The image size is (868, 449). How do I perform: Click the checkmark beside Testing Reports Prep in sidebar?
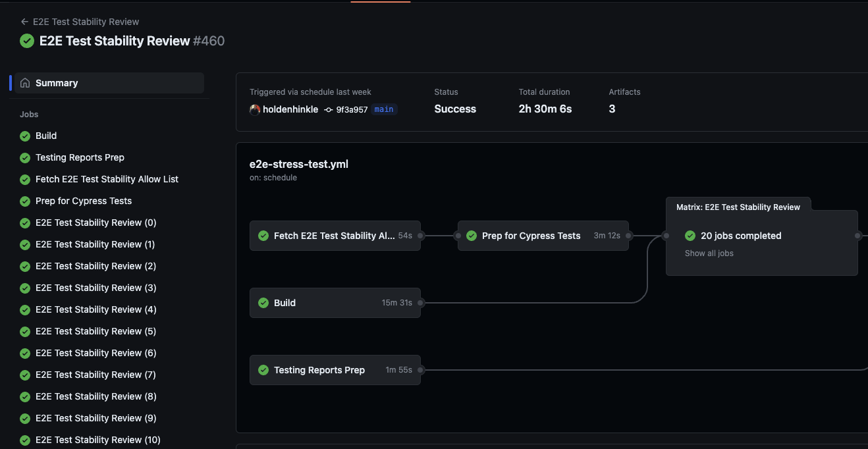point(25,157)
